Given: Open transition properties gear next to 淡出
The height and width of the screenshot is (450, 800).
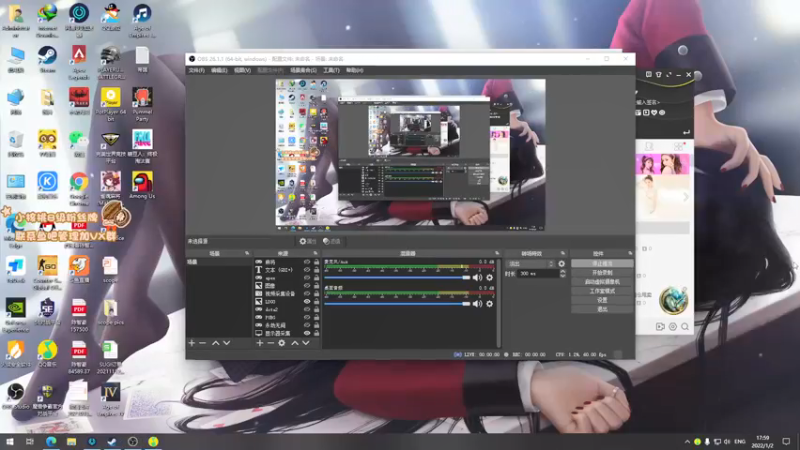Looking at the screenshot, I should [x=562, y=264].
